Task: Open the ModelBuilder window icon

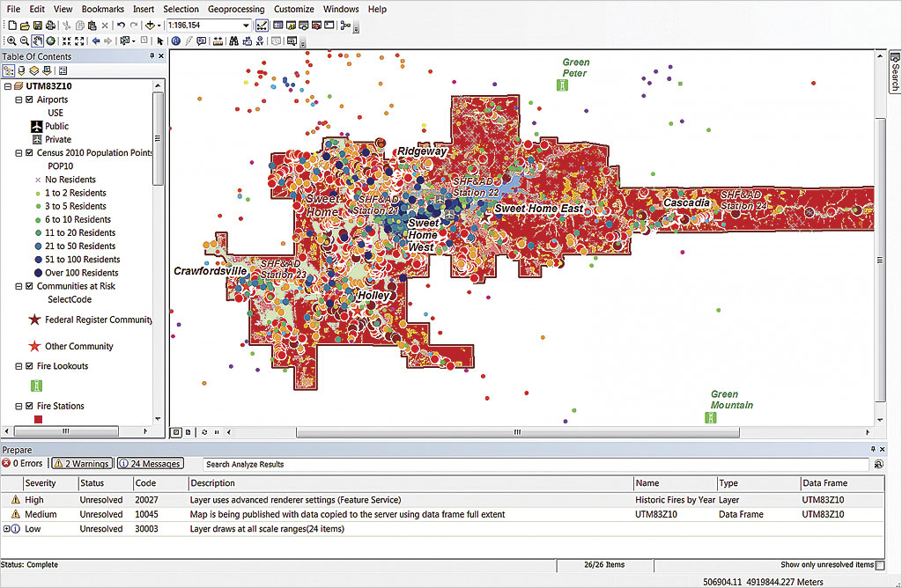Action: point(345,26)
